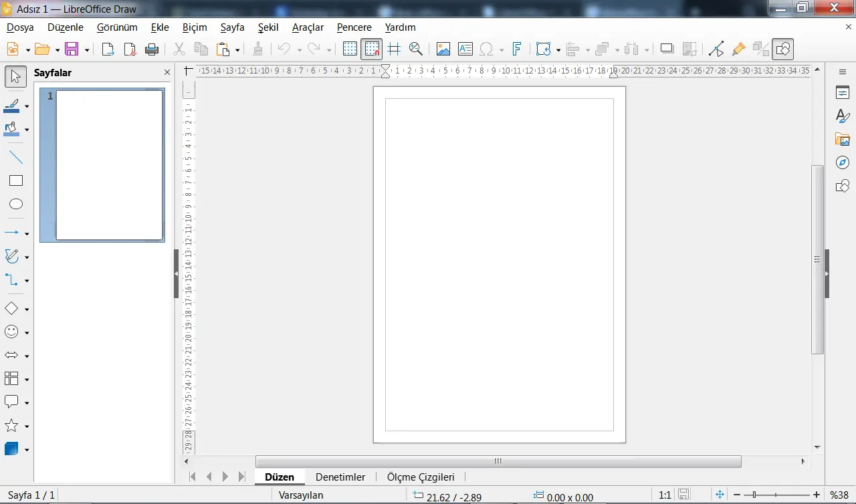Toggle Display Grid
This screenshot has width=856, height=504.
click(x=350, y=49)
